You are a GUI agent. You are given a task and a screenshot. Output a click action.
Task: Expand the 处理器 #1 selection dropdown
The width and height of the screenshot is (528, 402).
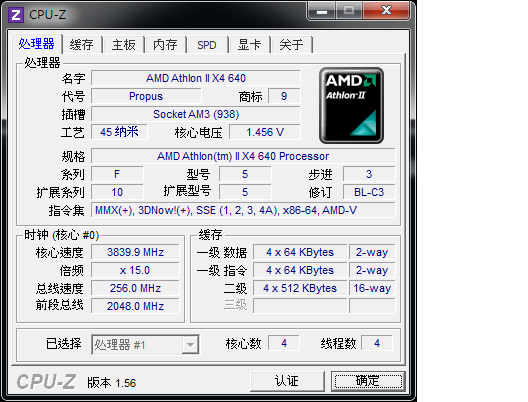pyautogui.click(x=190, y=344)
